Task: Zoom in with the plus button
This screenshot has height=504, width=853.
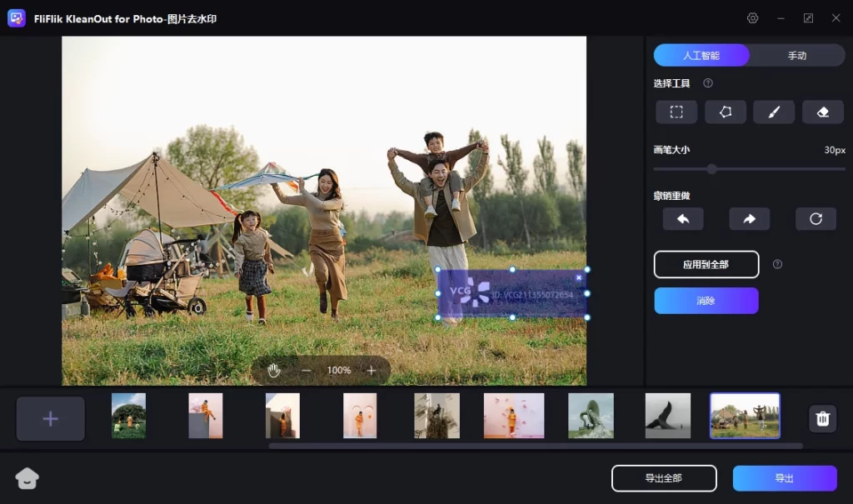Action: pos(372,370)
